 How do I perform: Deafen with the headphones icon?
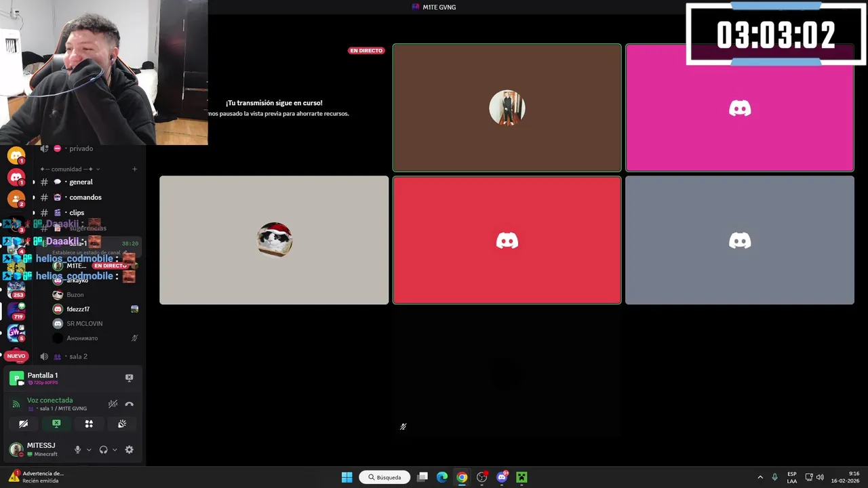[x=103, y=449]
